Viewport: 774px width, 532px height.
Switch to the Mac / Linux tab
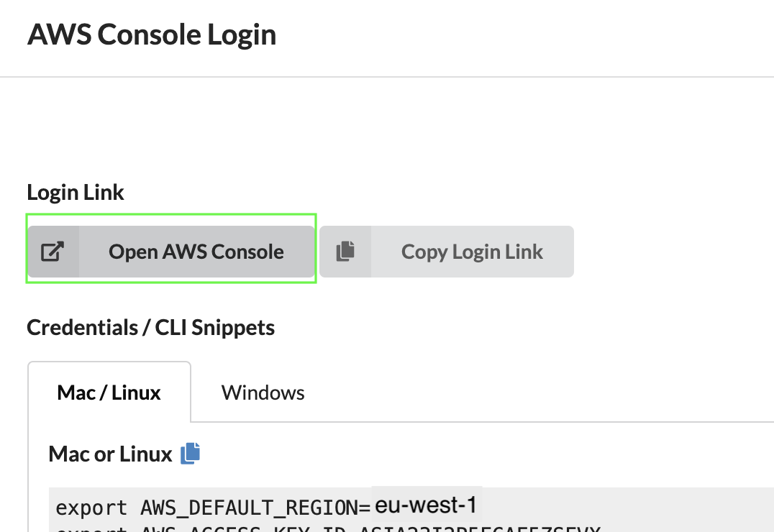(109, 393)
